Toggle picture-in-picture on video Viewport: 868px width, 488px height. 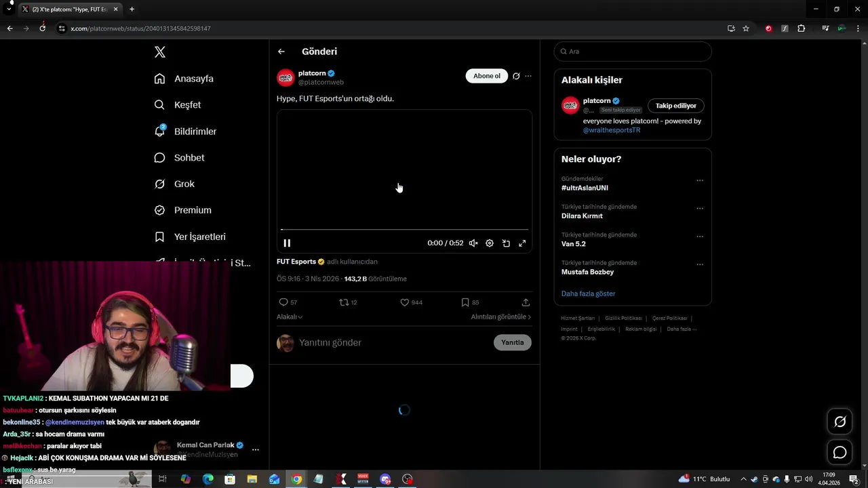[x=506, y=243]
